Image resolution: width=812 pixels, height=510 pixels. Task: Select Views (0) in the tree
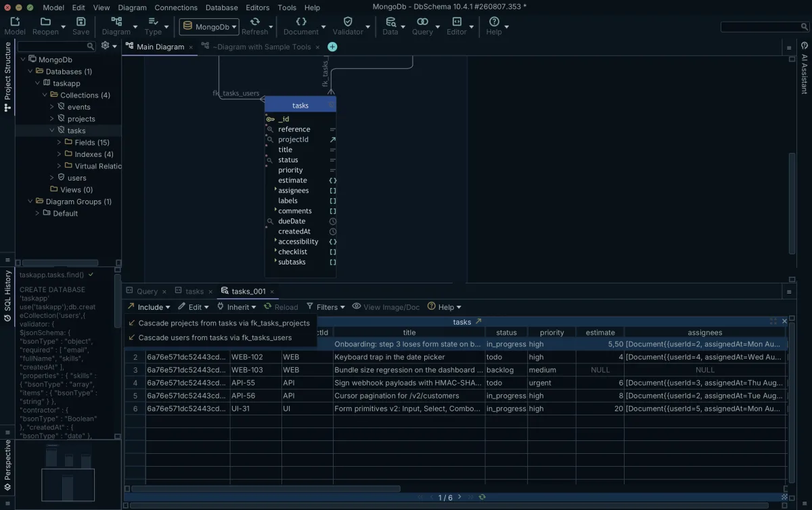[76, 190]
